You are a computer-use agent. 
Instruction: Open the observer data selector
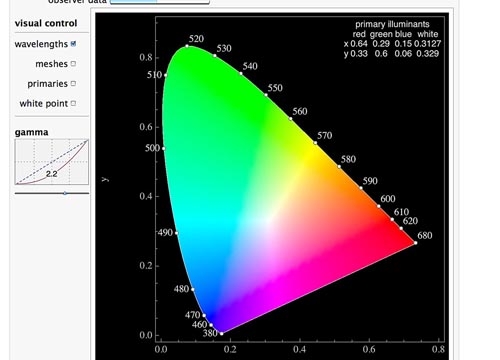[159, 1]
